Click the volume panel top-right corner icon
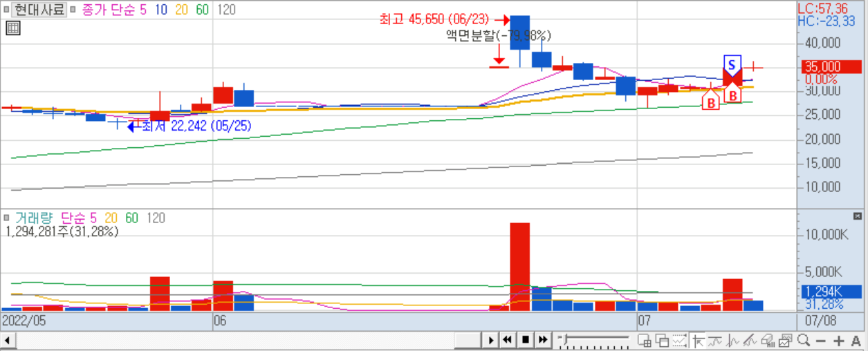This screenshot has height=351, width=868. 858,217
